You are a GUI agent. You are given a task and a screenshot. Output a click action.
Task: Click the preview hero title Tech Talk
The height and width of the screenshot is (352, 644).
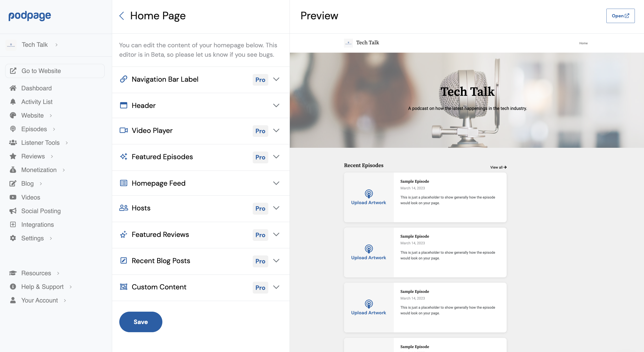coord(467,92)
